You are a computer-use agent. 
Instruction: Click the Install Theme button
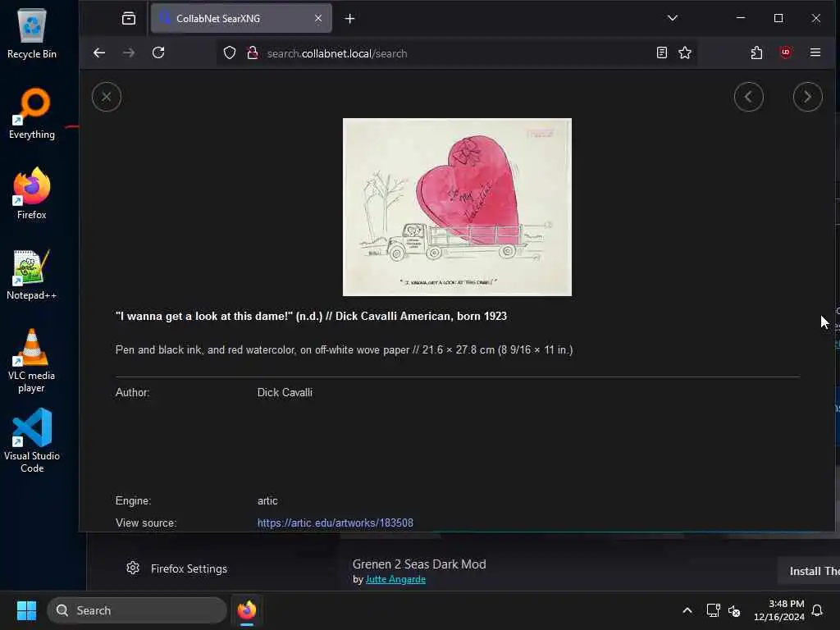pyautogui.click(x=808, y=571)
